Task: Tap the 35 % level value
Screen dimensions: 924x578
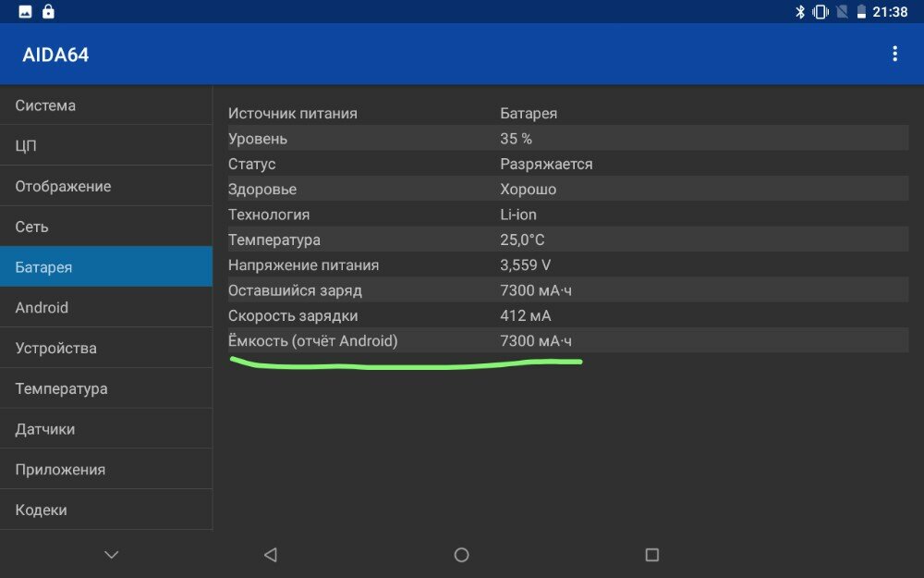Action: (516, 139)
